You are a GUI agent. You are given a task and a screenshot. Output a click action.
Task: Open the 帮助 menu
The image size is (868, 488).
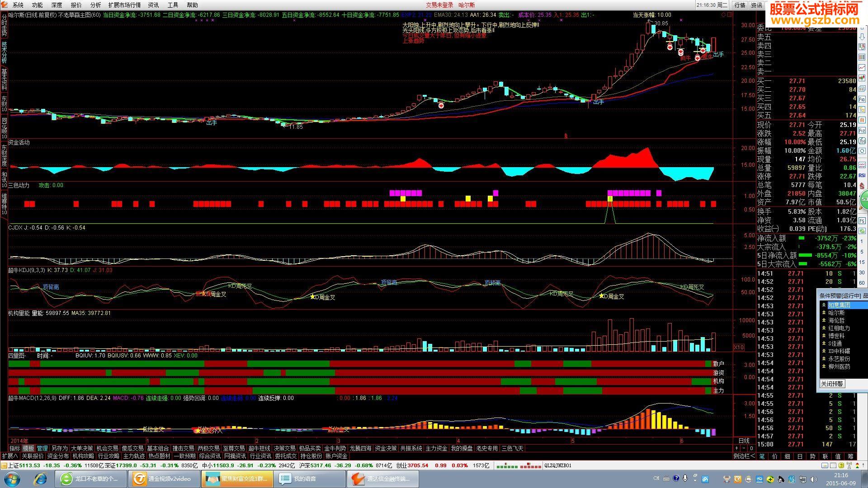click(192, 5)
